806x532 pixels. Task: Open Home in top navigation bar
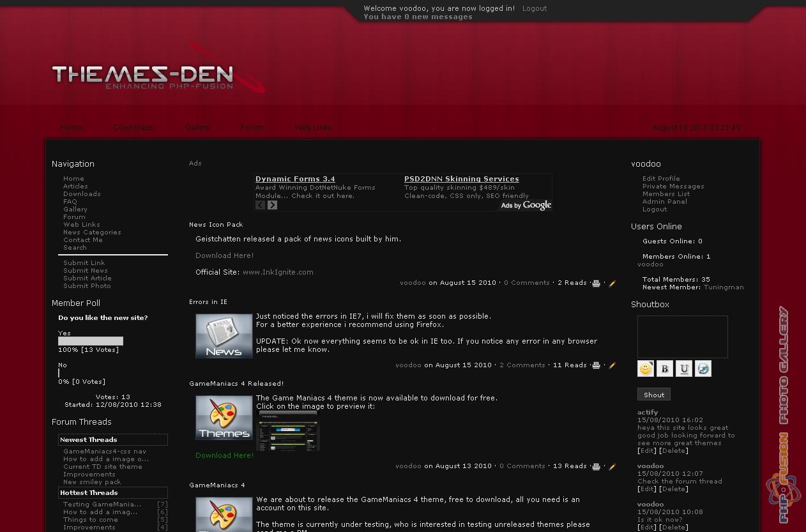click(x=72, y=128)
